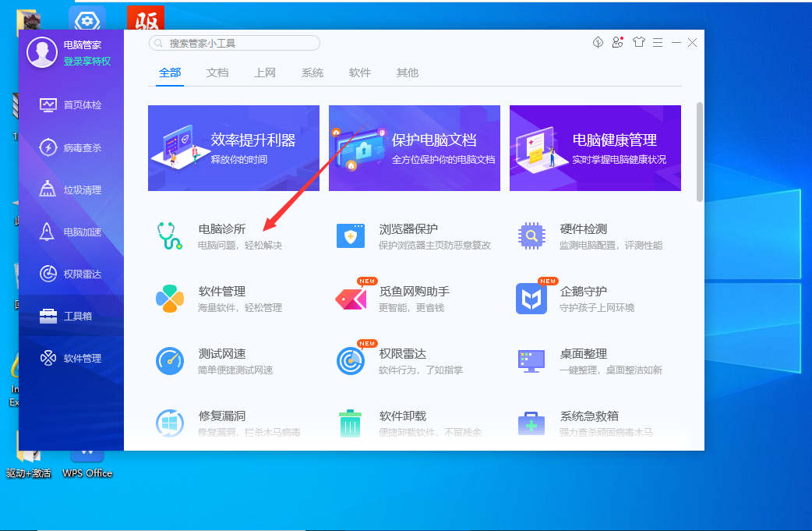The width and height of the screenshot is (812, 531).
Task: Launch the 觅鱼网购助手 price tag icon
Action: (x=351, y=299)
